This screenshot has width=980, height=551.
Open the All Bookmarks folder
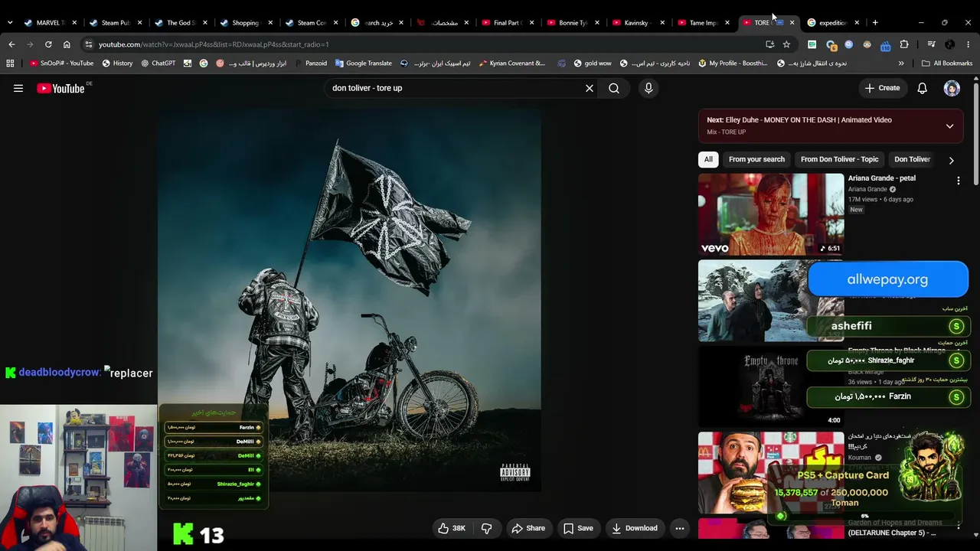947,64
